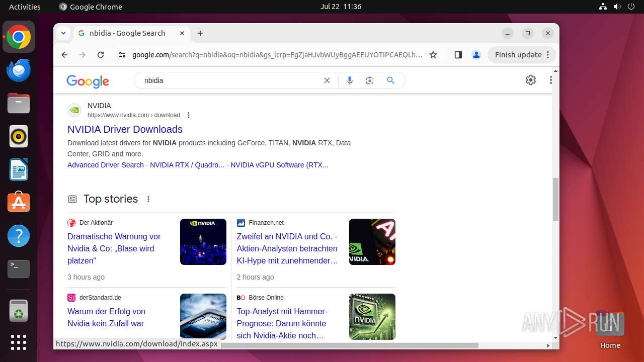Click the address bar URL
This screenshot has height=362, width=644.
[277, 55]
